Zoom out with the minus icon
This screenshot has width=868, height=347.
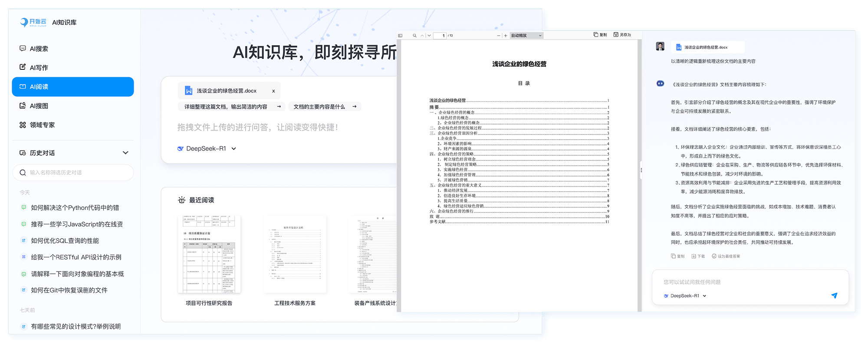(x=499, y=36)
